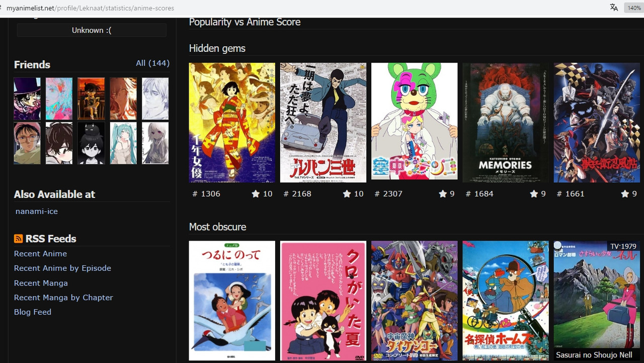Image resolution: width=644 pixels, height=363 pixels.
Task: Open Recent Anime by Episode feed
Action: (62, 268)
